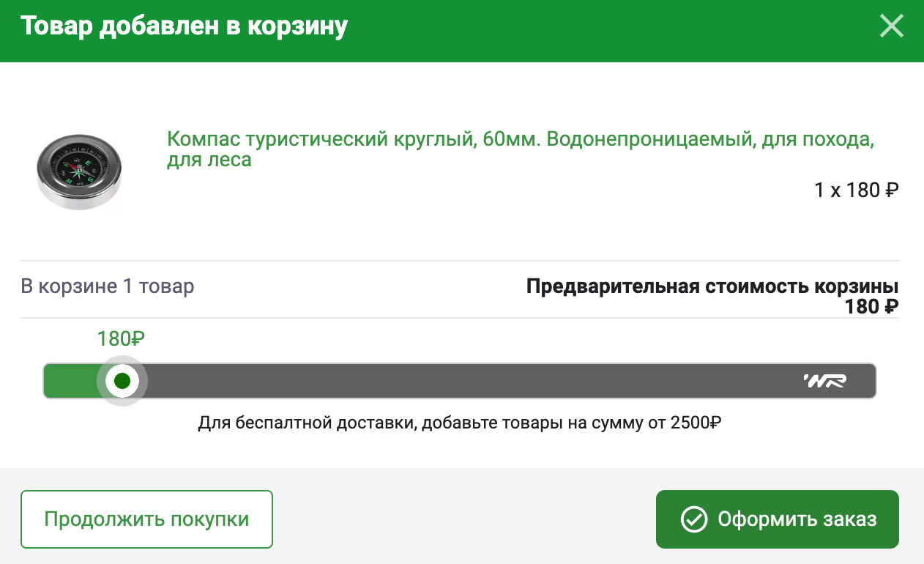Click the round green slider handle
This screenshot has width=924, height=564.
[122, 381]
